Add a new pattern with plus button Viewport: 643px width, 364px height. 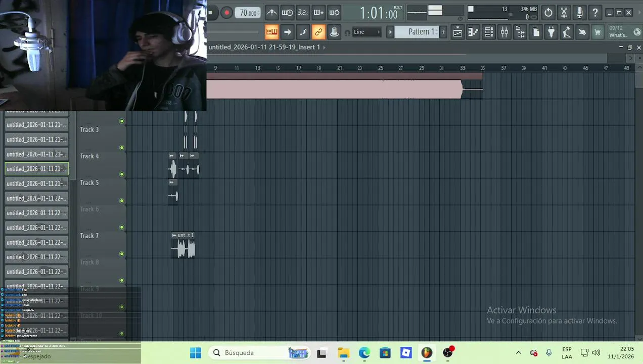(x=443, y=32)
